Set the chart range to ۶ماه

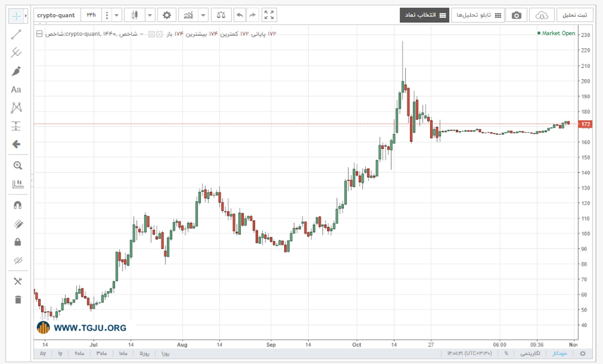pos(79,353)
